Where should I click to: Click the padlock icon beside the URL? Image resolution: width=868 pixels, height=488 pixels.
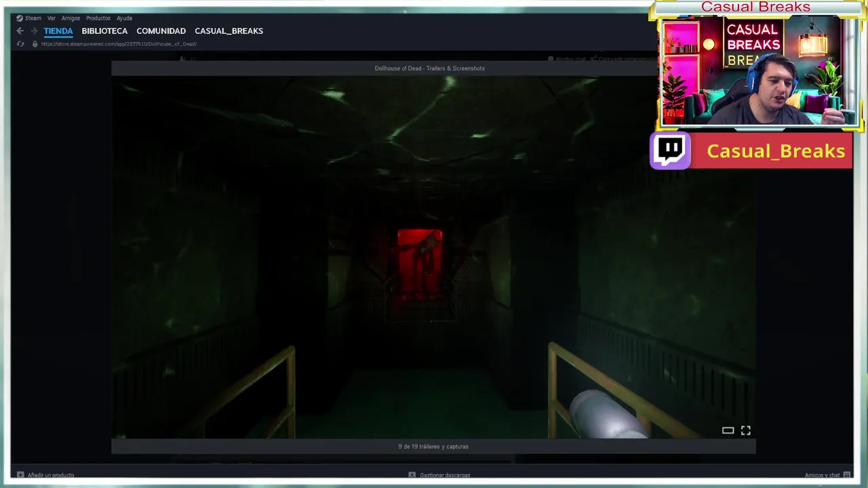(x=35, y=44)
